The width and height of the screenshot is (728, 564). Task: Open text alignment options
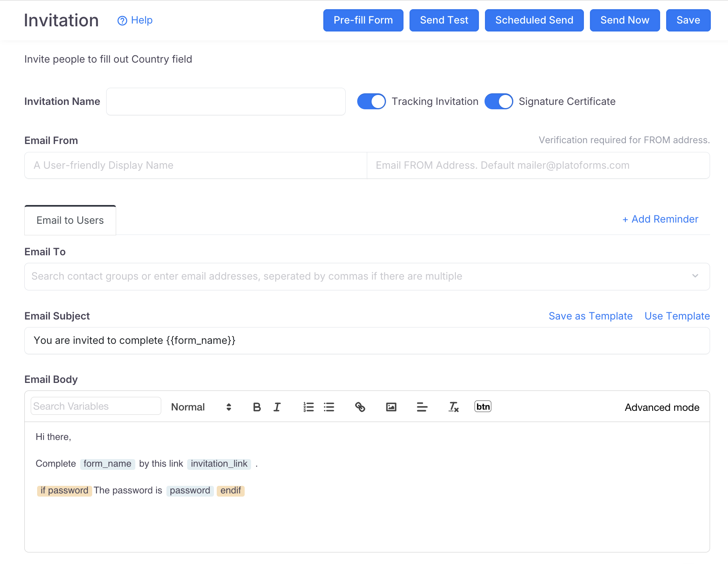tap(422, 407)
